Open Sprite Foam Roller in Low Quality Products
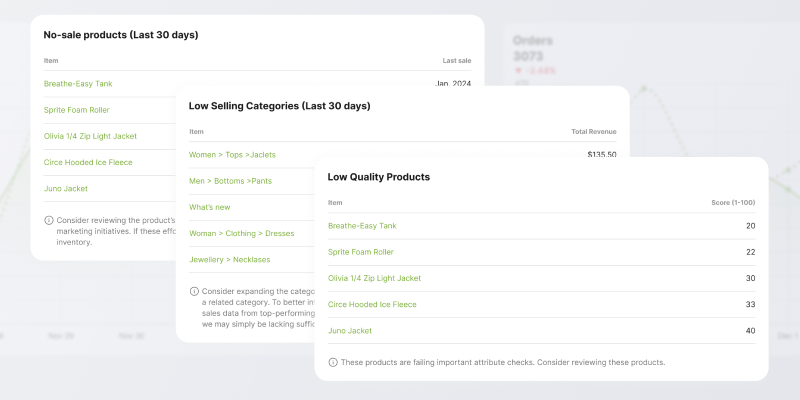This screenshot has height=400, width=800. pos(361,252)
